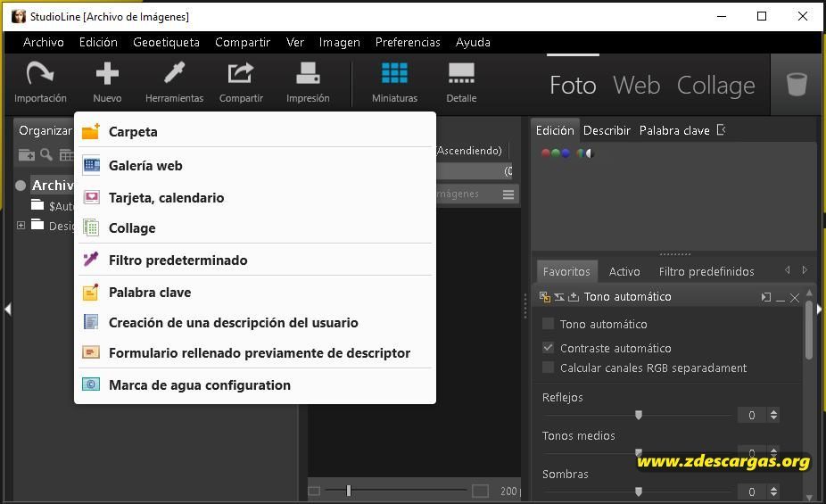Click the dock icon on Tono automático panel
The width and height of the screenshot is (826, 504).
(766, 298)
